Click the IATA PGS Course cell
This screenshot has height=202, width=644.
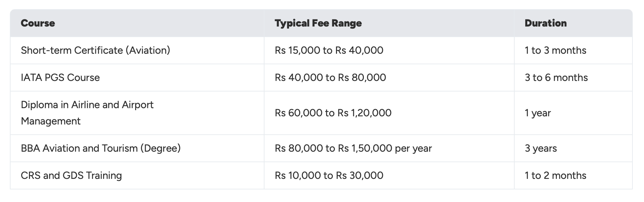click(x=60, y=78)
